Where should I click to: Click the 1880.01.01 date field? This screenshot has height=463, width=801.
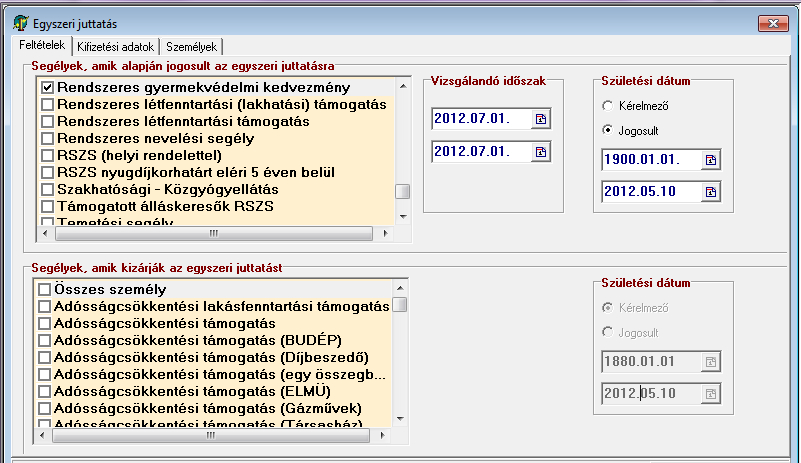652,362
